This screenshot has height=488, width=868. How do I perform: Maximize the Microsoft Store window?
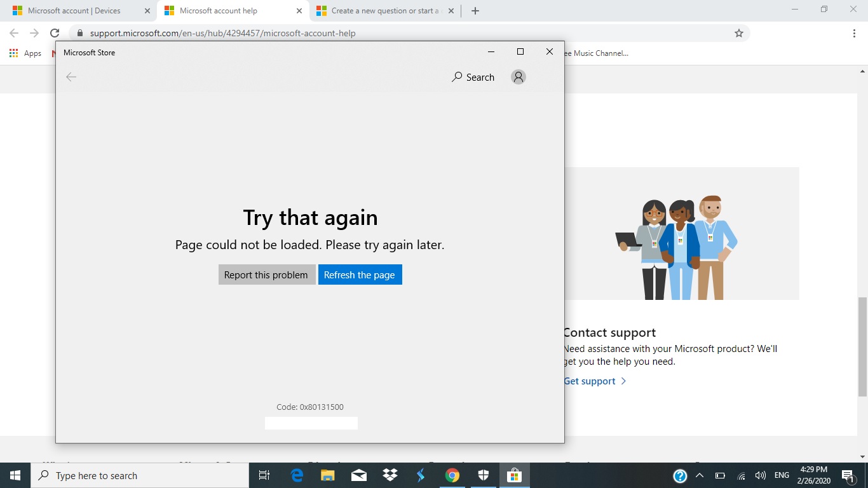click(x=520, y=52)
